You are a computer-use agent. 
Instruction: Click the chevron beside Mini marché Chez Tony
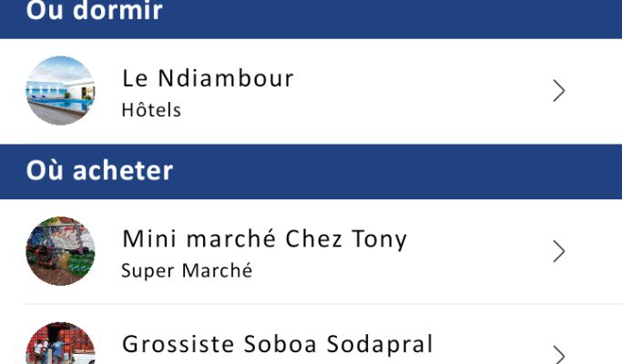tap(559, 251)
